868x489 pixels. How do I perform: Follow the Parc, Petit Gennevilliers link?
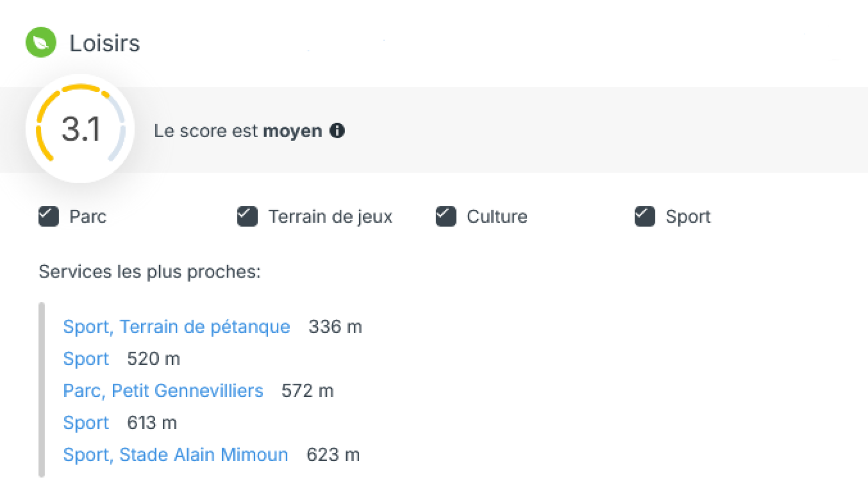(x=163, y=390)
